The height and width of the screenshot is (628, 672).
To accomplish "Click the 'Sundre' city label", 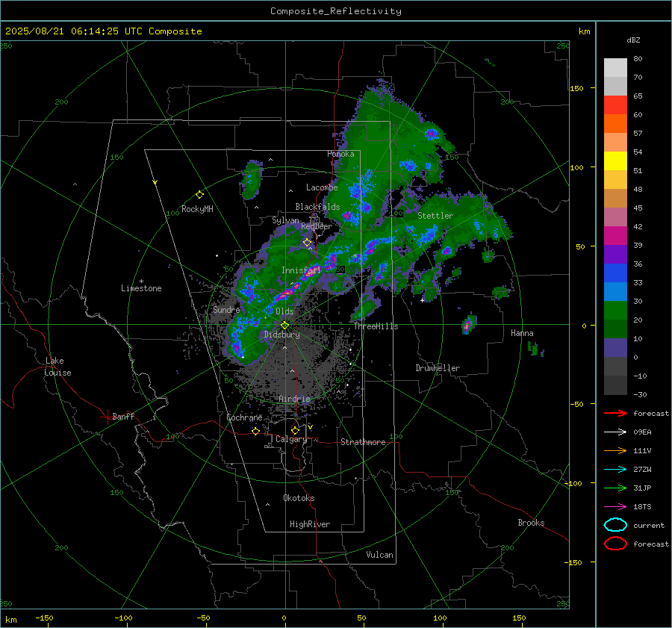I will pyautogui.click(x=226, y=309).
